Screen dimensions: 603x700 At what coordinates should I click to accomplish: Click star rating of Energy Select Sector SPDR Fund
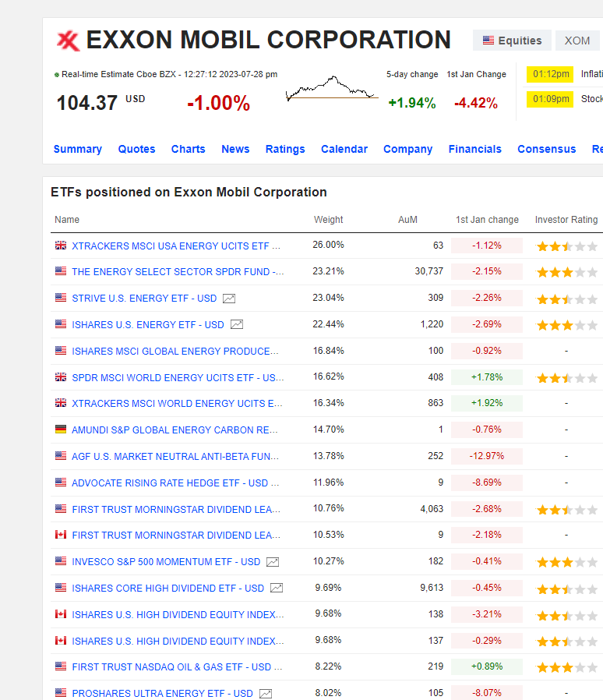pyautogui.click(x=566, y=272)
